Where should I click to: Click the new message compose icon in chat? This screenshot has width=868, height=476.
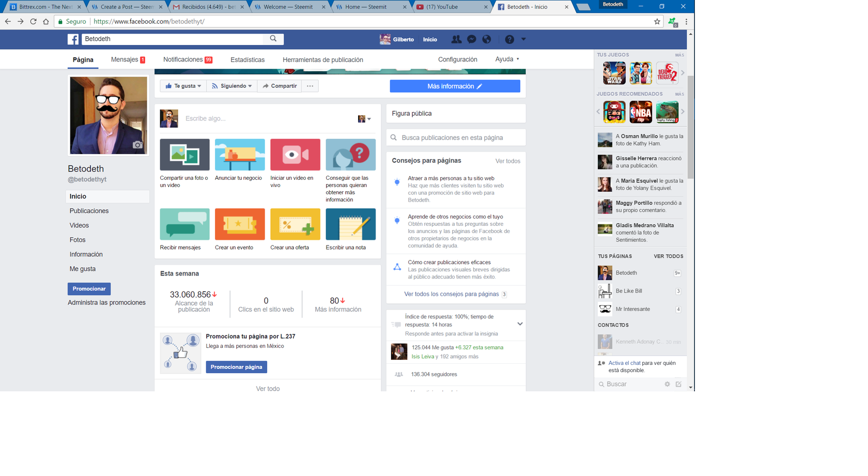coord(678,384)
